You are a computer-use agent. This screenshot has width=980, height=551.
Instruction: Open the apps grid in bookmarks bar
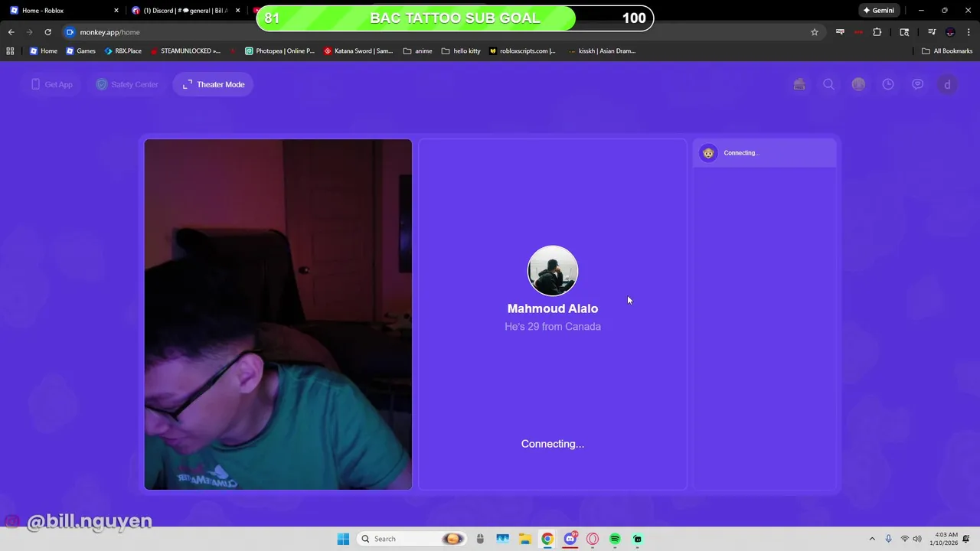(x=10, y=51)
